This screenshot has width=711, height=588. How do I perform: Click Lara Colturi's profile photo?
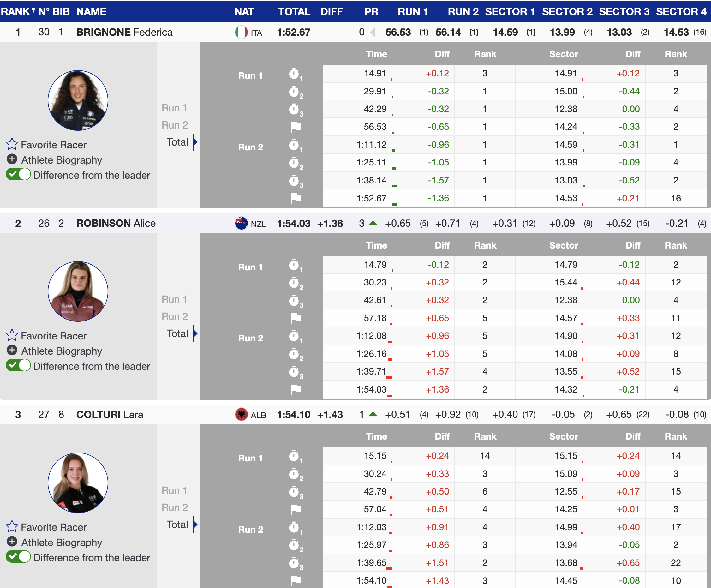78,483
